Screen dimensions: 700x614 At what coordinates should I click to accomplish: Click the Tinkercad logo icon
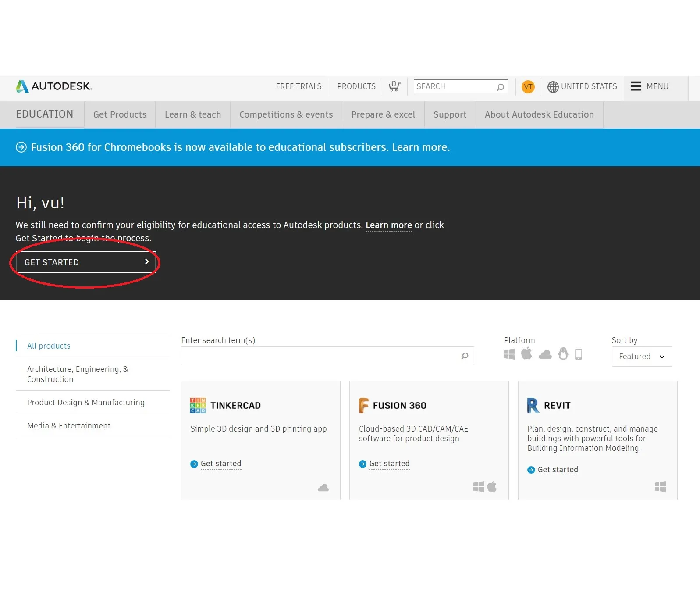click(198, 405)
